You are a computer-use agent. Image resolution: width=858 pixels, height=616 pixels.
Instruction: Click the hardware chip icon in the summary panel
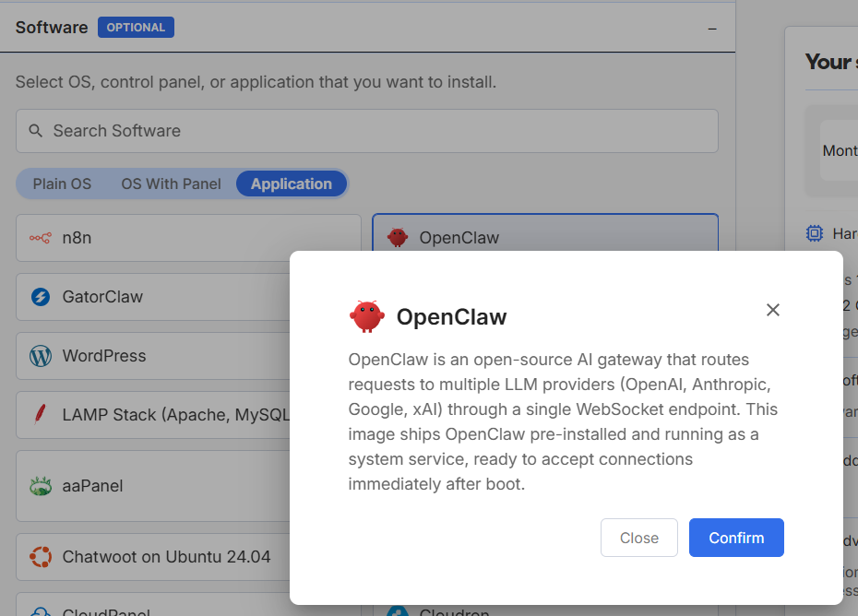(815, 233)
